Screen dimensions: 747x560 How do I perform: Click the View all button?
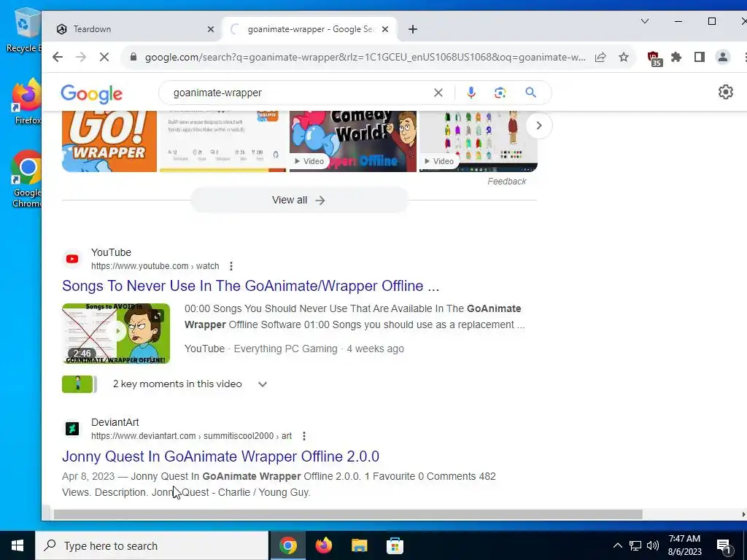299,200
